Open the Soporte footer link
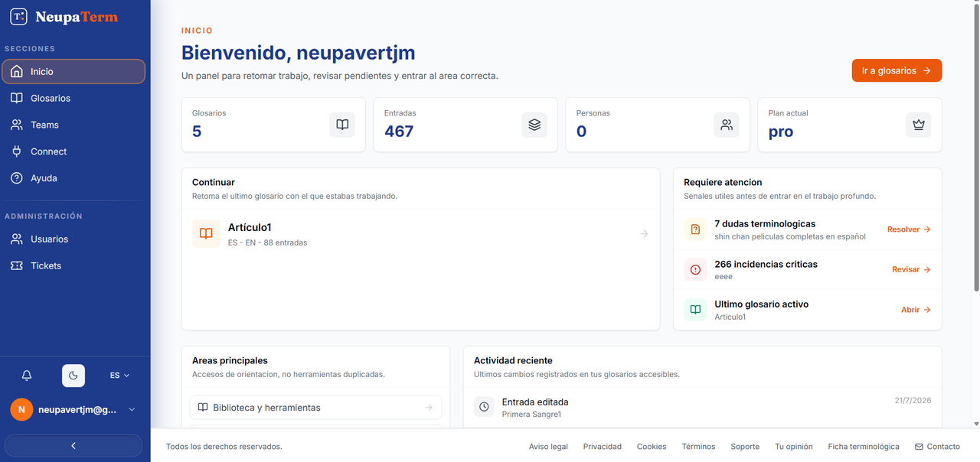The width and height of the screenshot is (980, 462). click(x=745, y=447)
